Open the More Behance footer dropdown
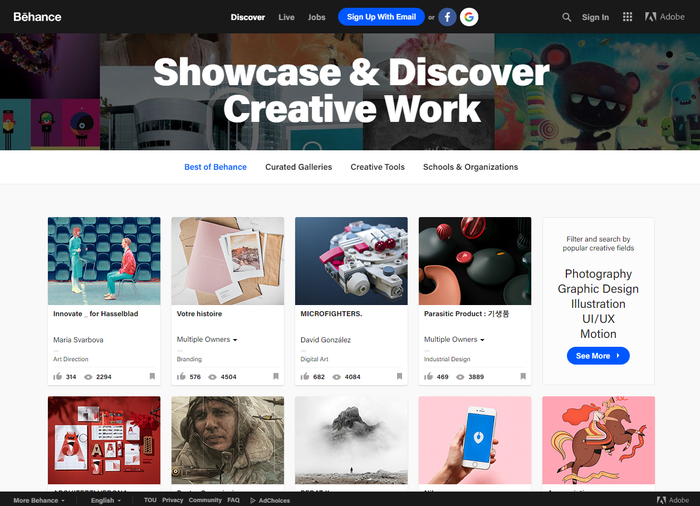The image size is (700, 506). point(39,501)
